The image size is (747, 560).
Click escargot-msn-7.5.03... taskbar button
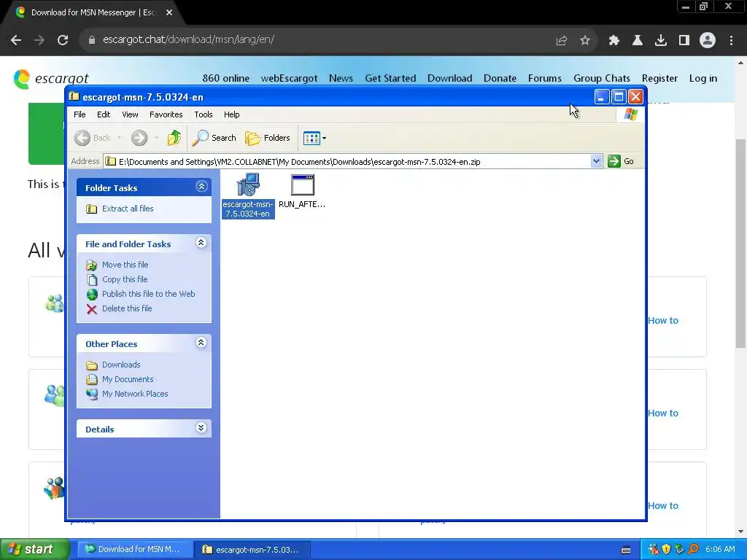(x=253, y=550)
